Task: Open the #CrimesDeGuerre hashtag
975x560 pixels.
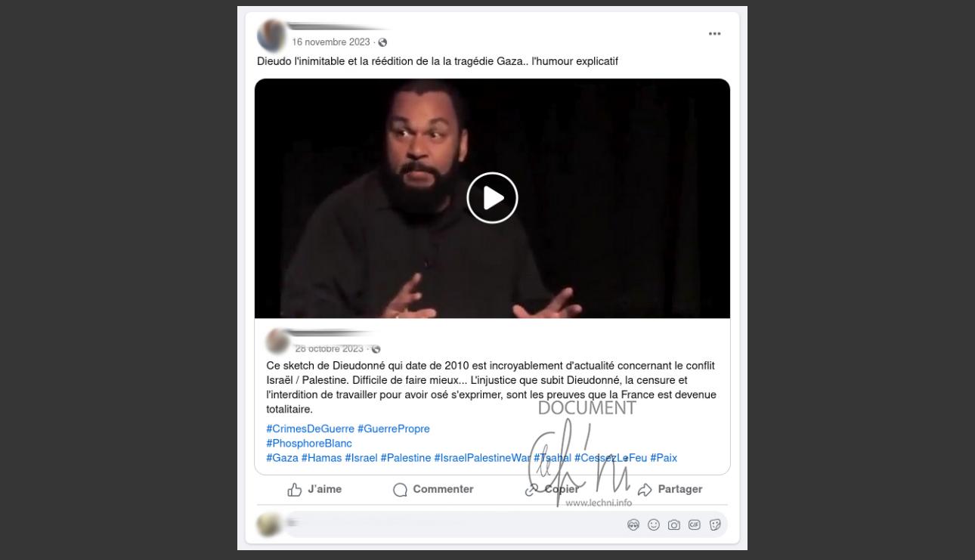Action: (x=310, y=429)
